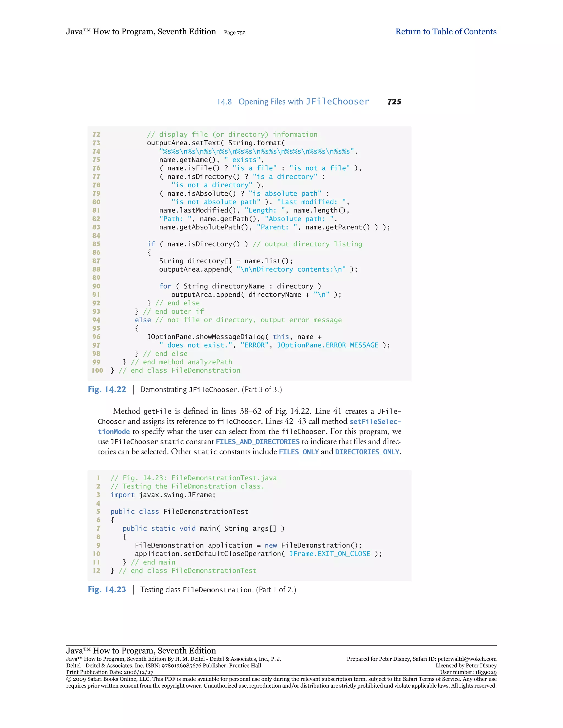563x728 pixels.
Task: Click the Fig. 14.23 caption label
Action: 107,589
